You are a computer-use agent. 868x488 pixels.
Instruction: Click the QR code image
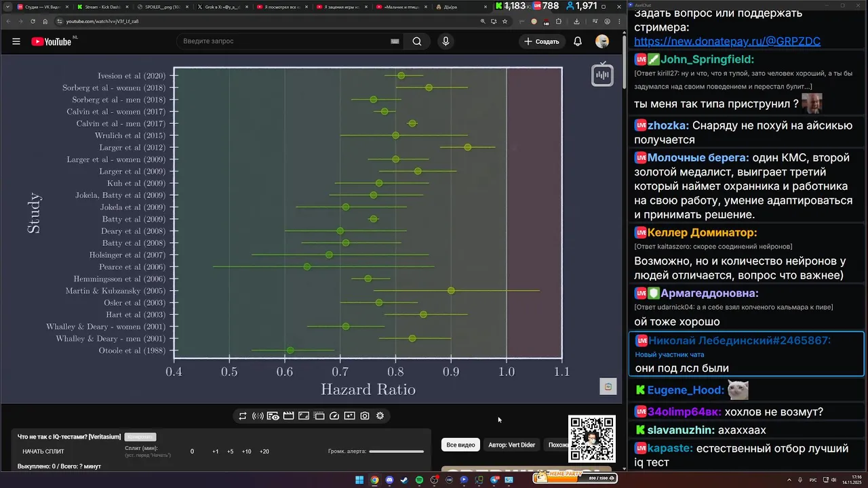[x=592, y=439]
